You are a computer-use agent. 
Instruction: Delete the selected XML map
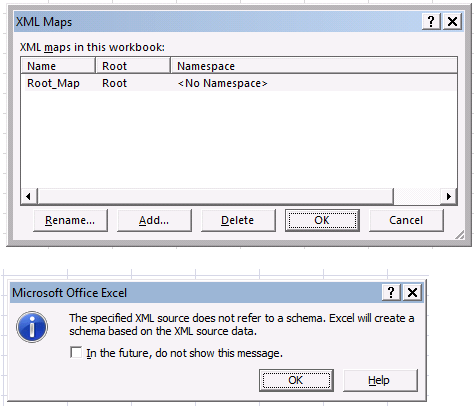[x=238, y=220]
